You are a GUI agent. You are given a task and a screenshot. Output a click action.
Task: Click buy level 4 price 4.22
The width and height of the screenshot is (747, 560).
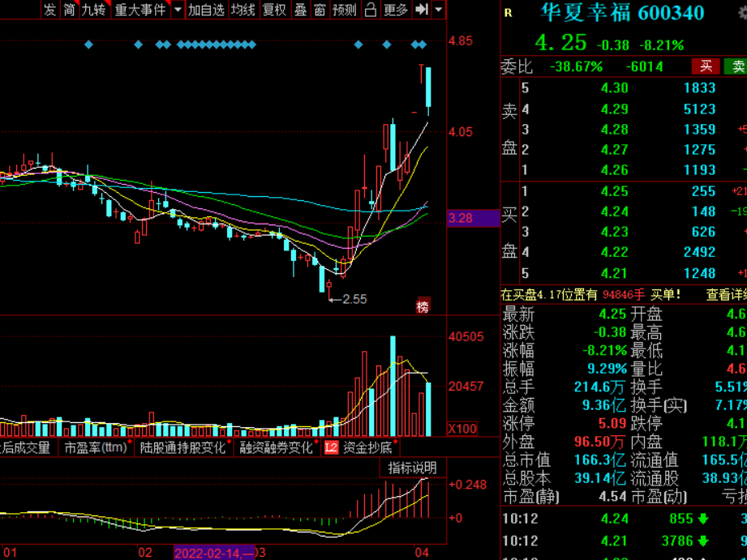[615, 252]
